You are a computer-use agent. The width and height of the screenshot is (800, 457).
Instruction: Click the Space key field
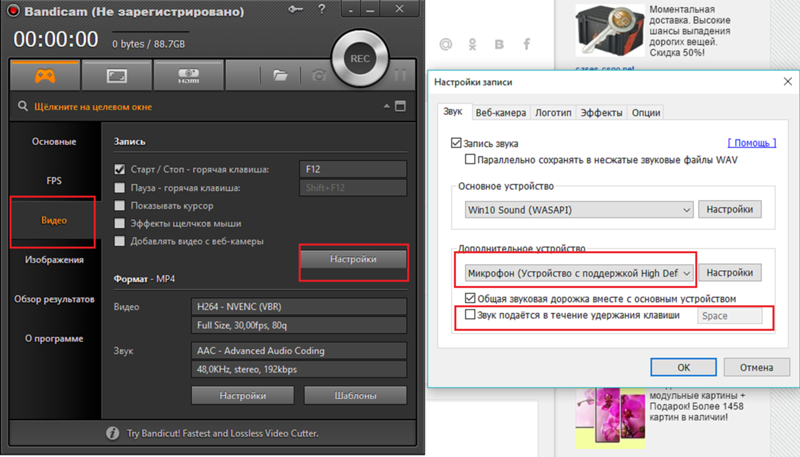tap(730, 316)
